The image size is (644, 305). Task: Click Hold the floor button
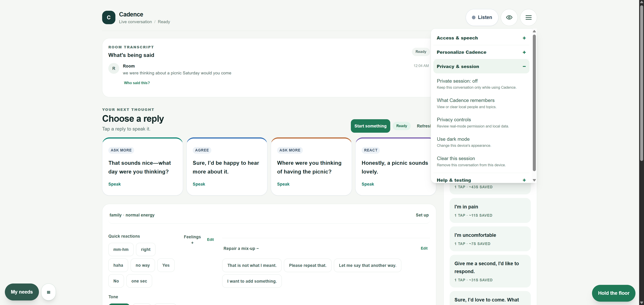click(x=613, y=293)
